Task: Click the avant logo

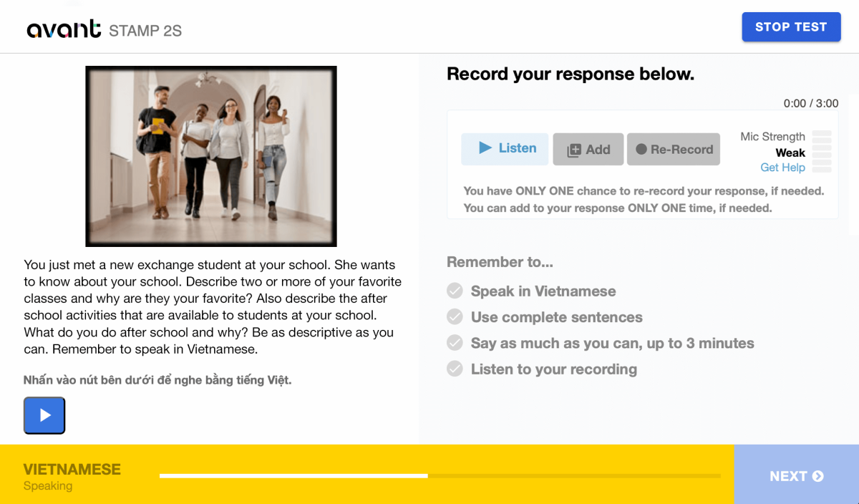Action: click(64, 29)
